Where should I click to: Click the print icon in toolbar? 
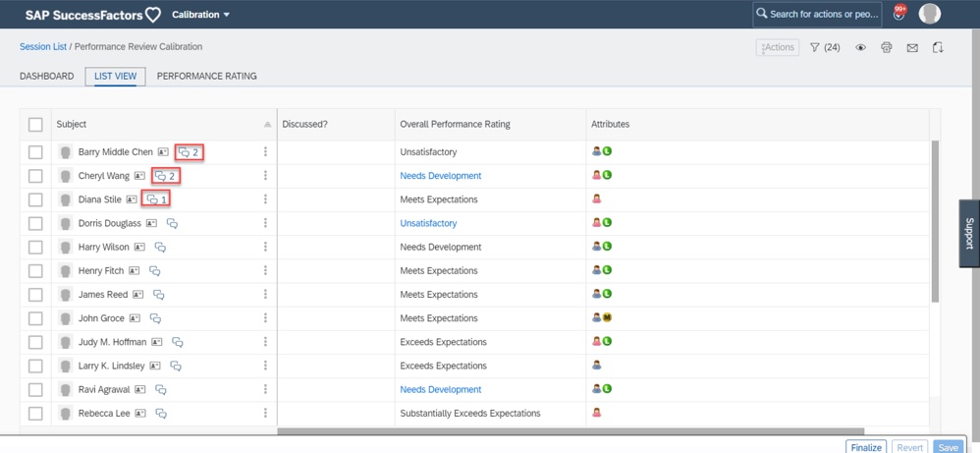click(x=886, y=47)
